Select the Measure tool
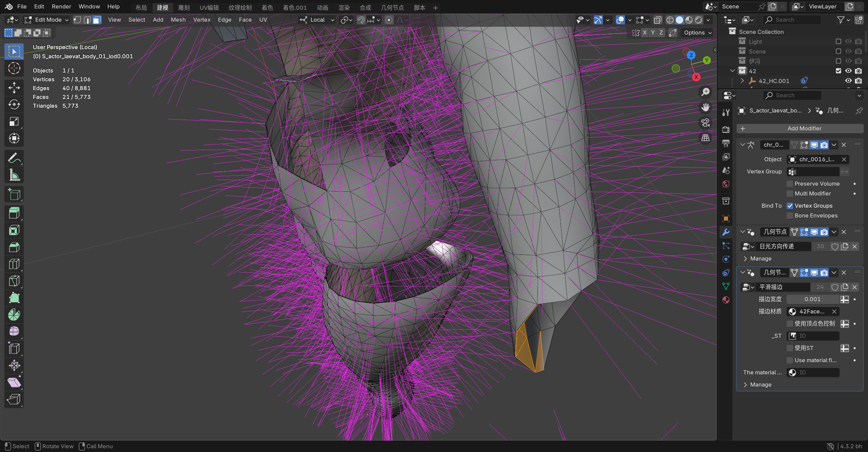Viewport: 868px width, 452px height. pyautogui.click(x=14, y=175)
